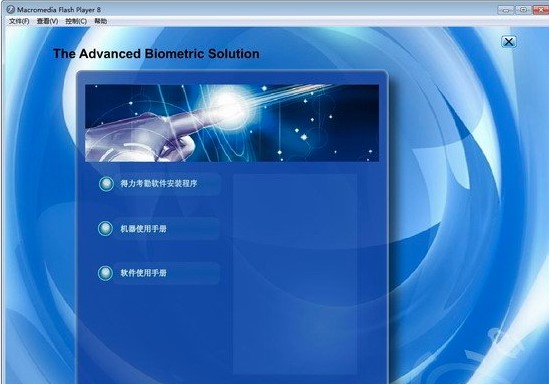Launch 得力考勤软件安装程序 installer link
The width and height of the screenshot is (549, 384).
(159, 183)
